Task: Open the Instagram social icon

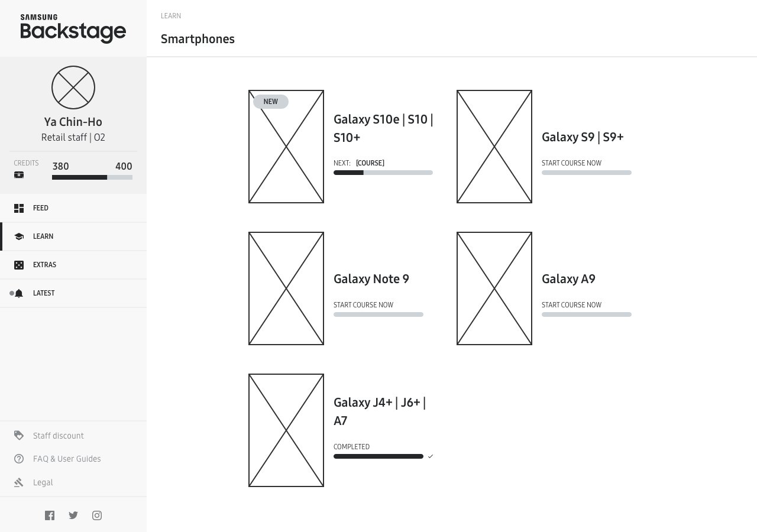Action: click(x=97, y=515)
